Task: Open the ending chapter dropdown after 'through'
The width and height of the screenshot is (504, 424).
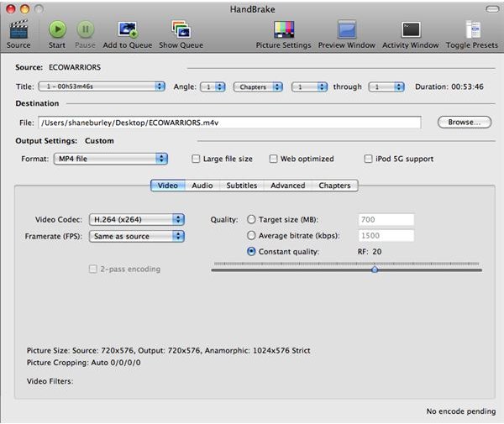Action: [x=386, y=86]
